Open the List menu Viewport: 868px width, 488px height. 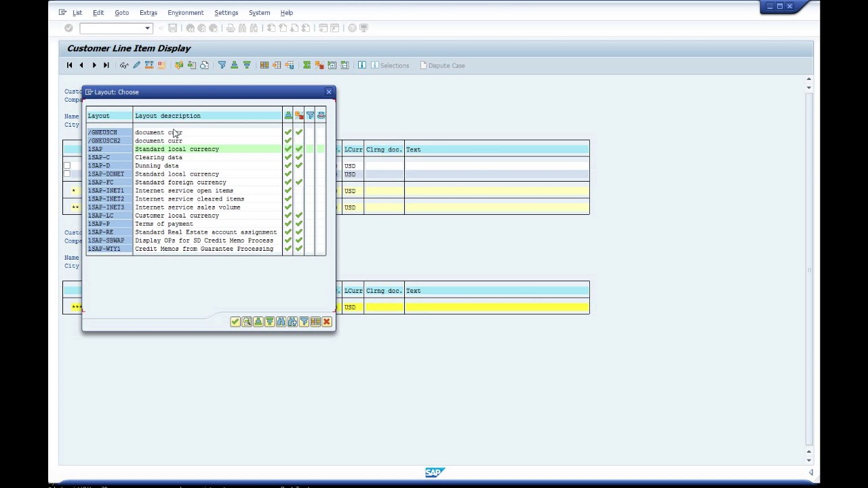(77, 12)
